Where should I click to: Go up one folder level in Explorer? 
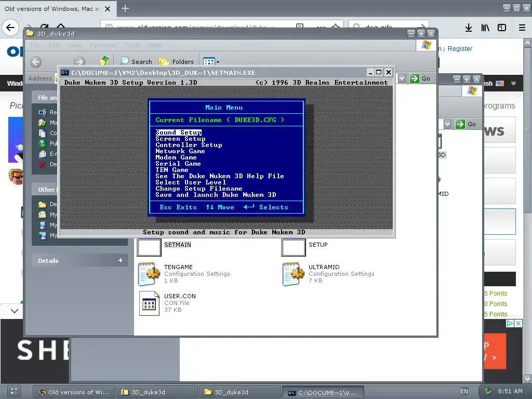click(104, 61)
